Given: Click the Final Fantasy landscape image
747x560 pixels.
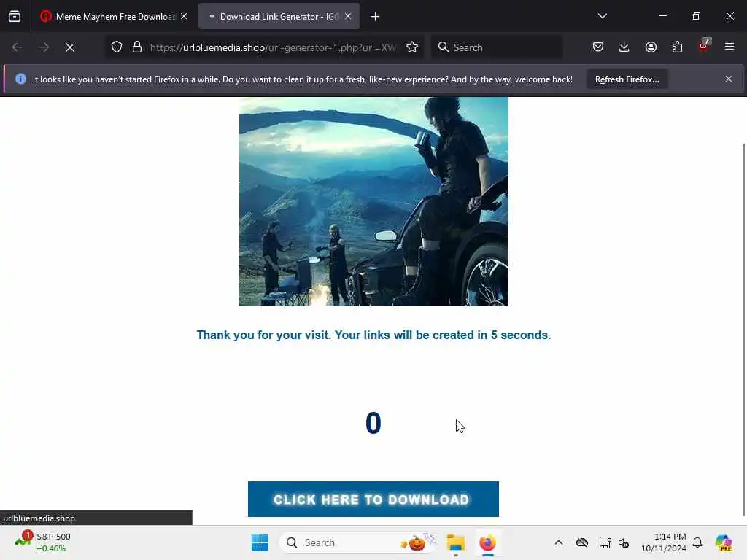Looking at the screenshot, I should 373,201.
